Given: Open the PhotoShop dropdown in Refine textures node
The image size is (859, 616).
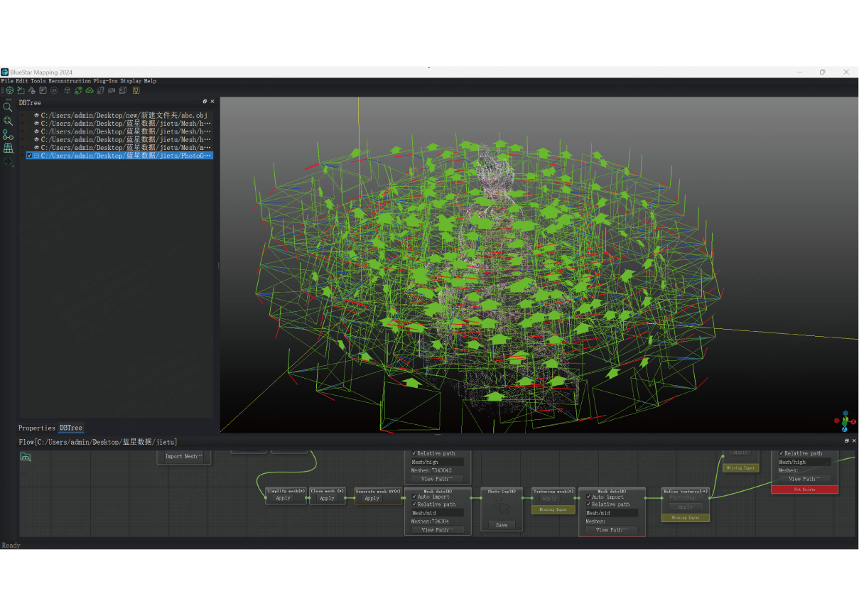Looking at the screenshot, I should pyautogui.click(x=684, y=497).
